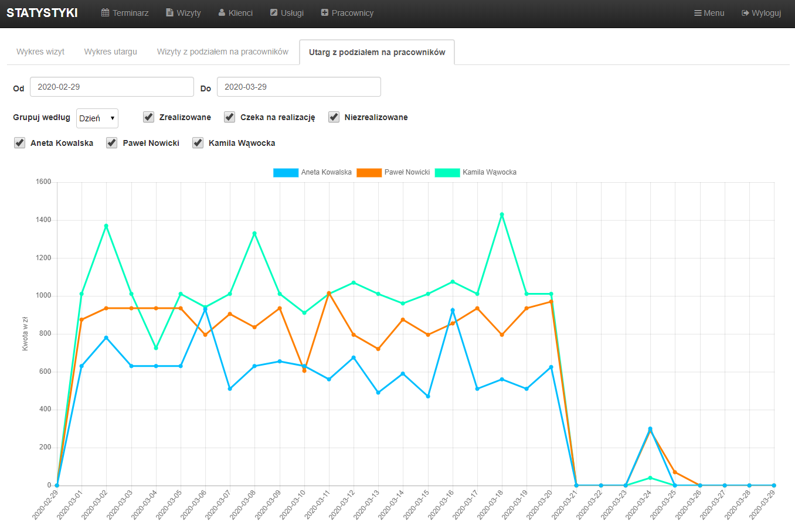Image resolution: width=795 pixels, height=532 pixels.
Task: Click Paweł Nowicki orange legend swatch
Action: tap(369, 172)
